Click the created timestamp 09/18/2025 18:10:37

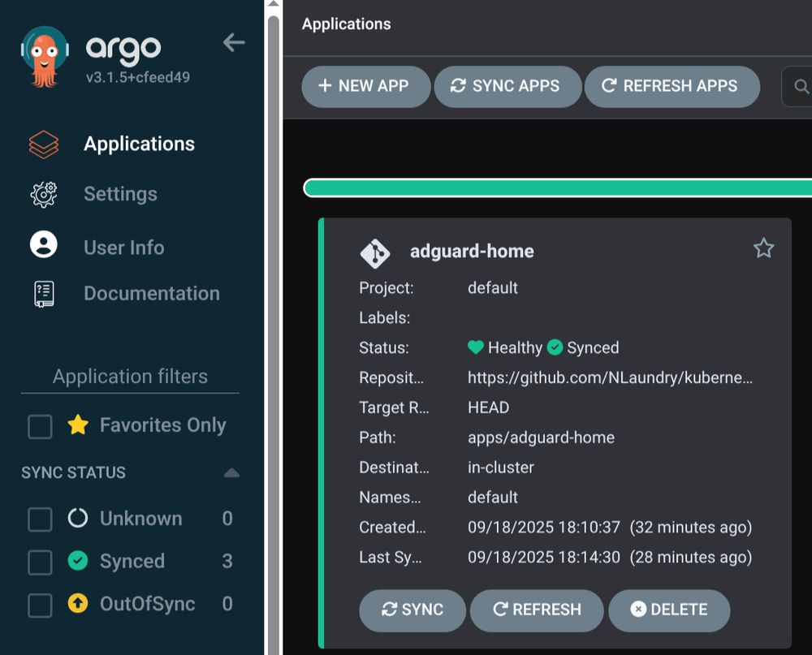click(544, 527)
